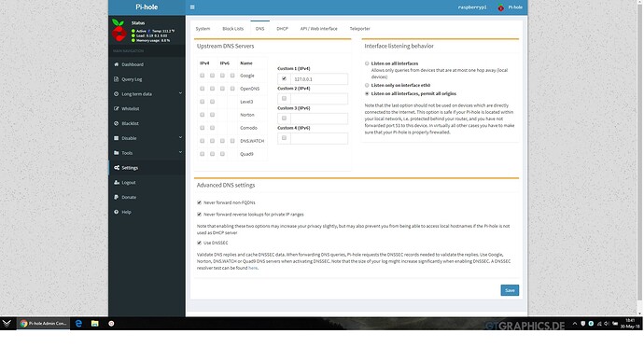Open File Explorer from the taskbar
644x362 pixels.
pyautogui.click(x=95, y=324)
